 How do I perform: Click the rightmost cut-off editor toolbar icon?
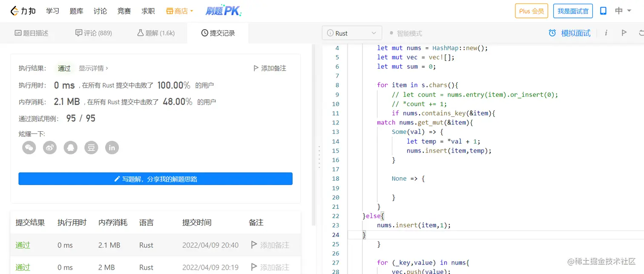click(641, 33)
